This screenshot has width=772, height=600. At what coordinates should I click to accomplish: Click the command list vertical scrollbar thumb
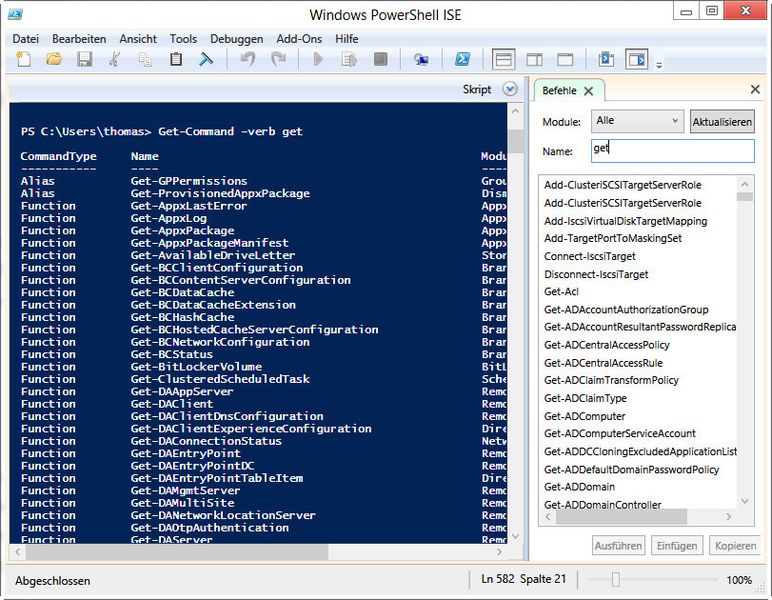745,196
